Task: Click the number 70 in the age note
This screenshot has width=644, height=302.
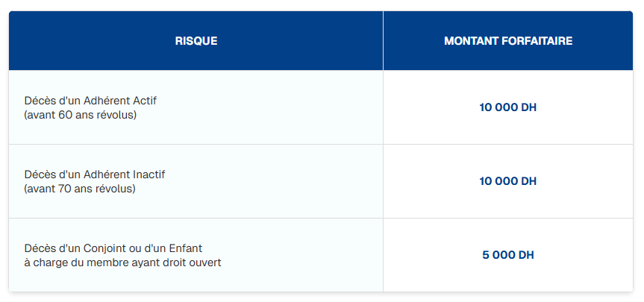Action: (x=65, y=189)
